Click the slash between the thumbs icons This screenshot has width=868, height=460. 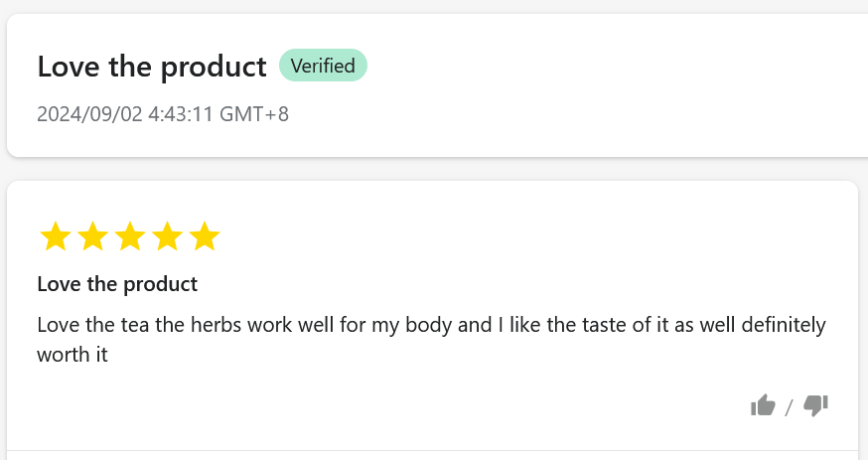[790, 406]
